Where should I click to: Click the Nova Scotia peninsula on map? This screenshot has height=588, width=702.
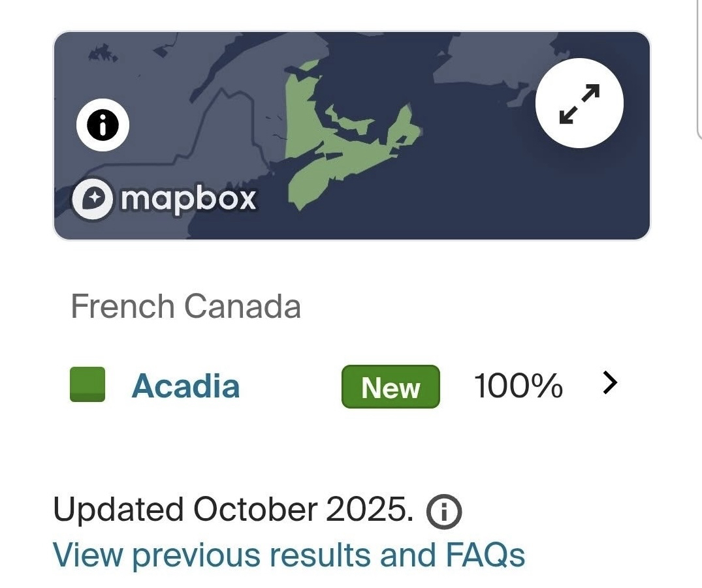[x=333, y=170]
